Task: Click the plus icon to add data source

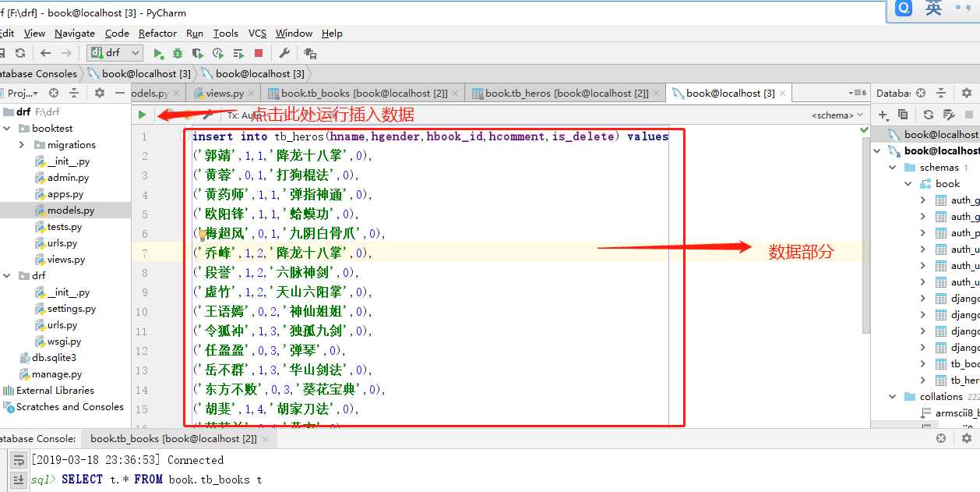Action: point(881,115)
